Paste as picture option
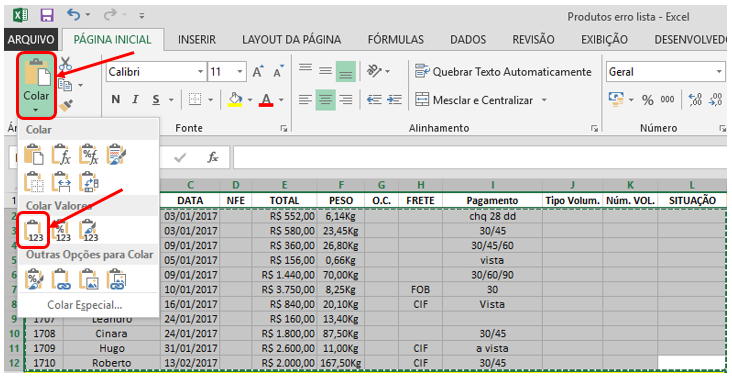Viewport: 732px width, 377px height. pos(88,279)
